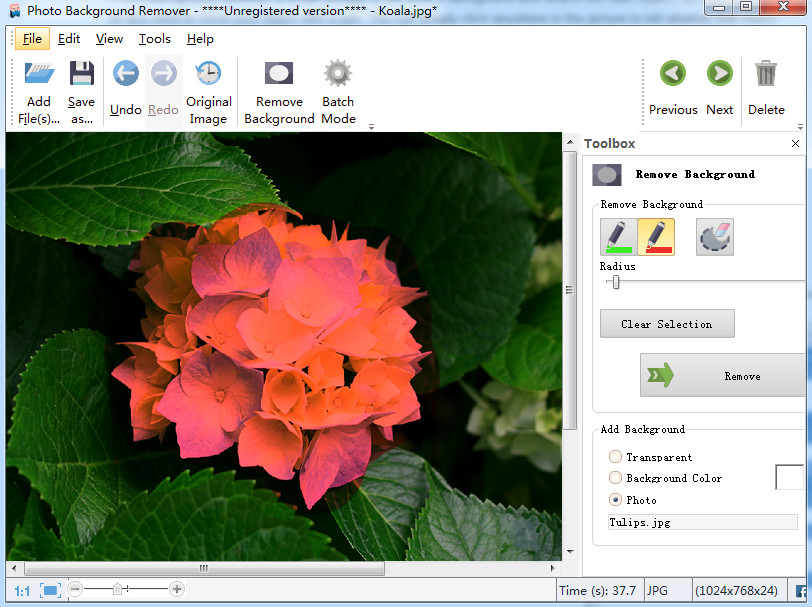This screenshot has width=812, height=607.
Task: Click the app icon in the title bar
Action: tap(16, 11)
